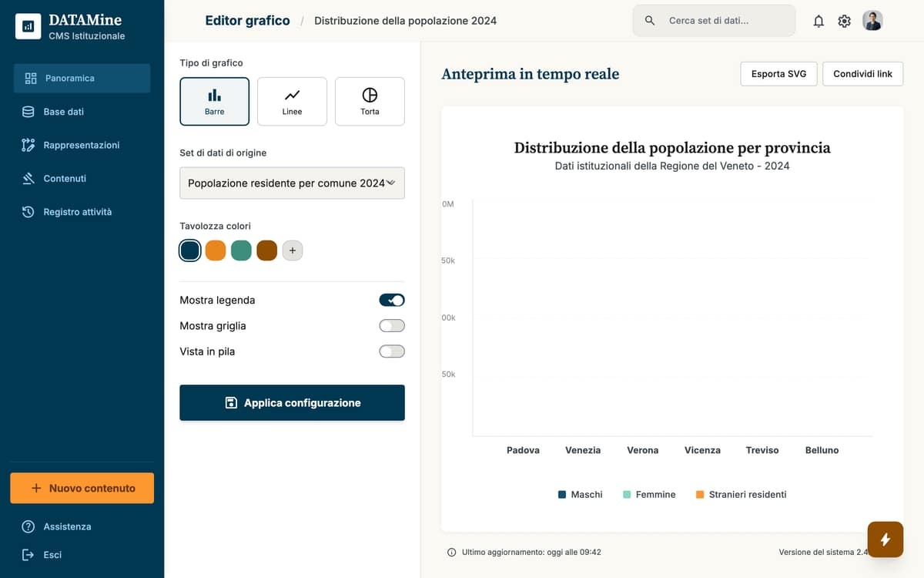Click the Rappresentazioni icon in sidebar

coord(28,145)
